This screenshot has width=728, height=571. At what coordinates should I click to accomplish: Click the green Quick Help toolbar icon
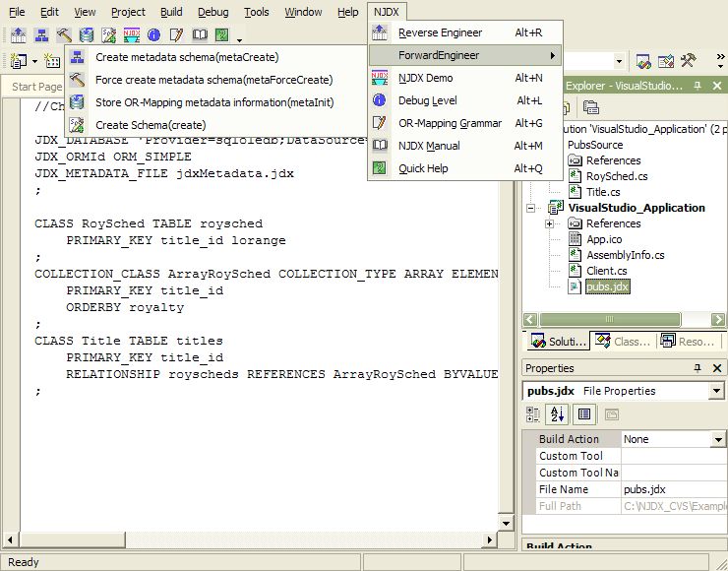(x=222, y=34)
